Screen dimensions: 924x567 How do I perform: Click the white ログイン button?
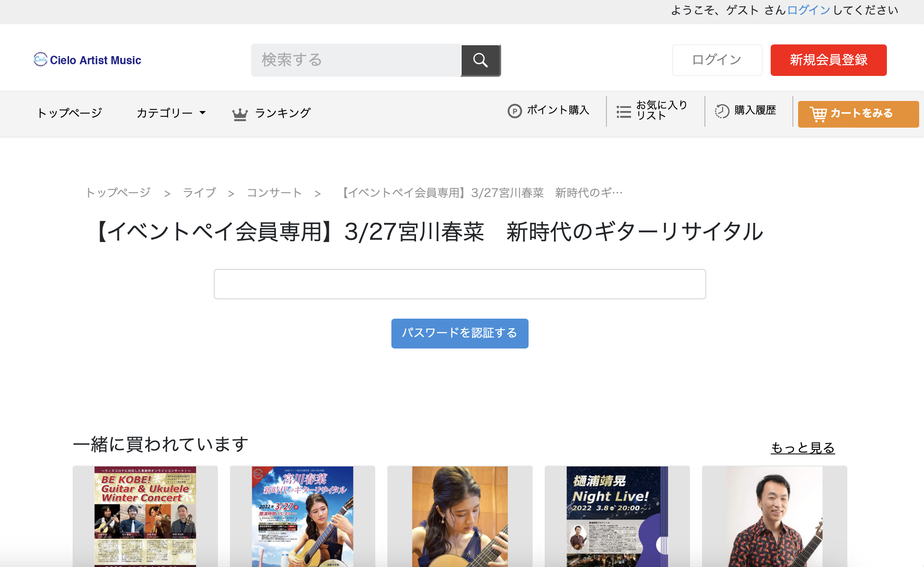coord(717,60)
